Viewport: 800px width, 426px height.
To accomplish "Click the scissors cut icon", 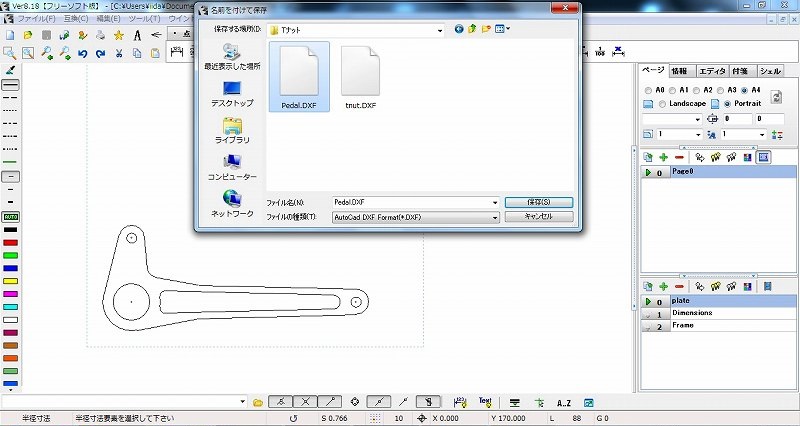I will click(x=119, y=53).
